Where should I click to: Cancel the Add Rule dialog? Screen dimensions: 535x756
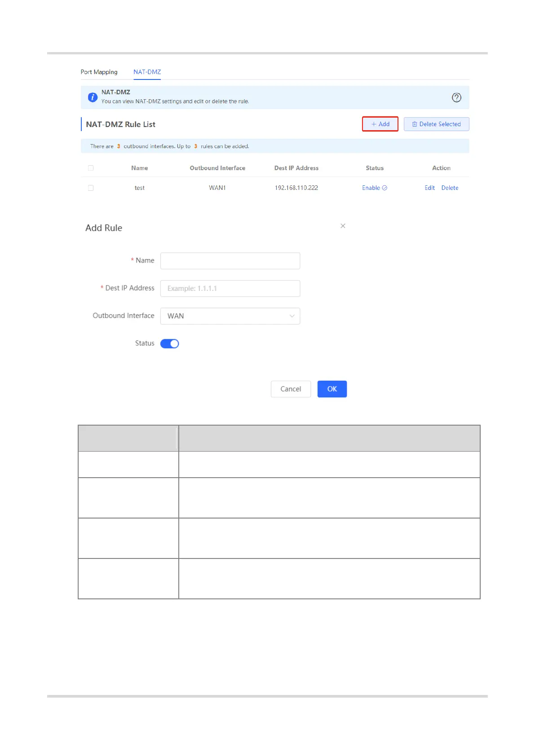pos(291,389)
